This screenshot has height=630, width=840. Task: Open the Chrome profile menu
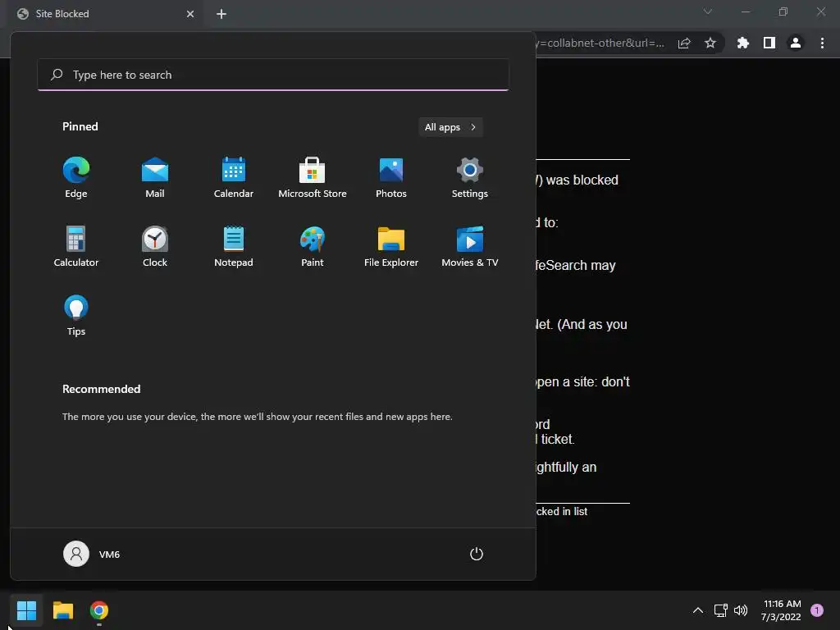[x=796, y=43]
